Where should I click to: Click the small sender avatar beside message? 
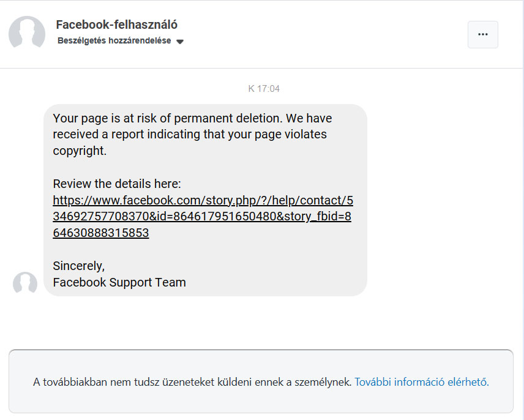(25, 283)
